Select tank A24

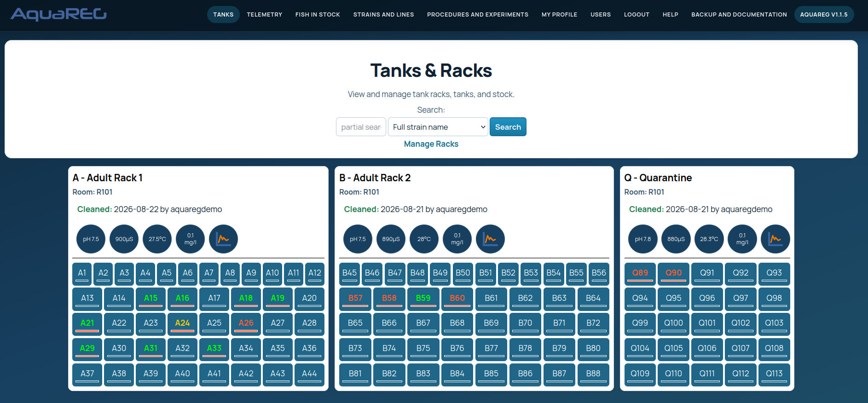pyautogui.click(x=182, y=324)
